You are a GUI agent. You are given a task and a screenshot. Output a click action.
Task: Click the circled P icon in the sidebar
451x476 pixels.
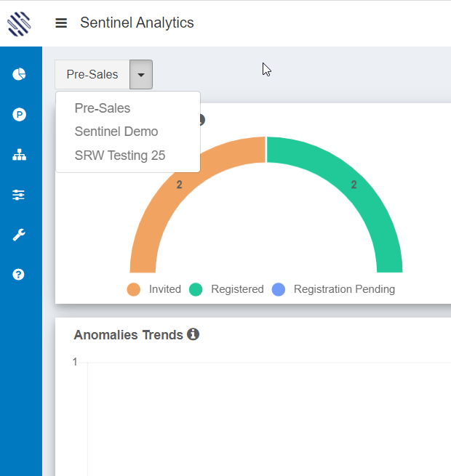[x=19, y=114]
